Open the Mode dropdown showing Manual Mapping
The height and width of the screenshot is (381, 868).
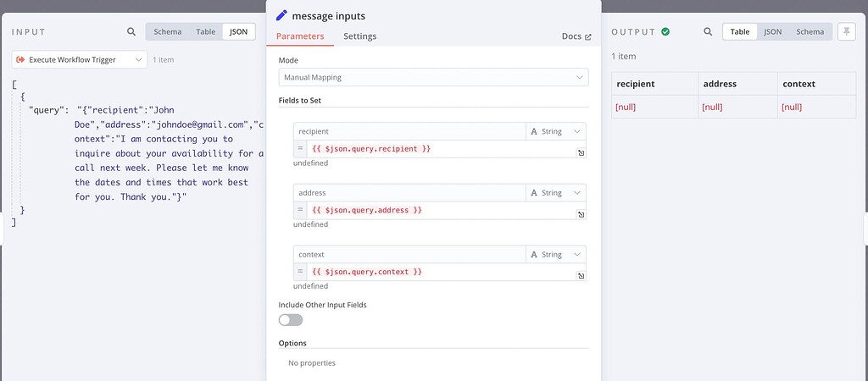tap(433, 77)
